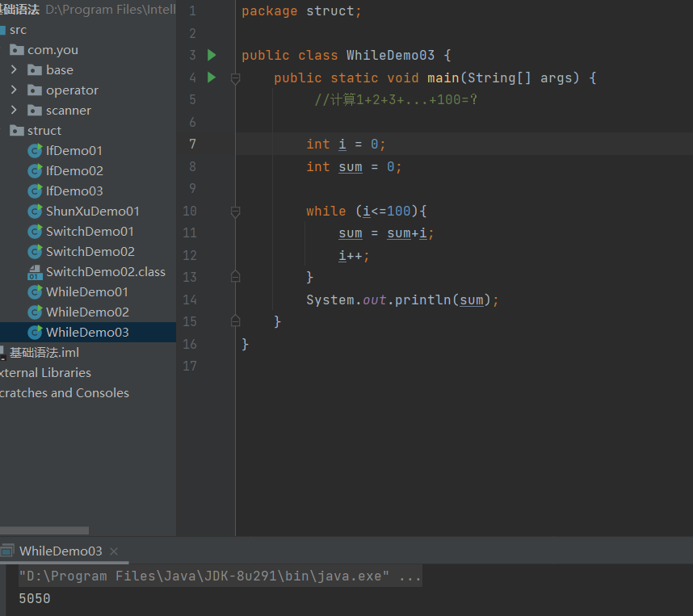693x616 pixels.
Task: Select the scanner folder icon
Action: (35, 110)
